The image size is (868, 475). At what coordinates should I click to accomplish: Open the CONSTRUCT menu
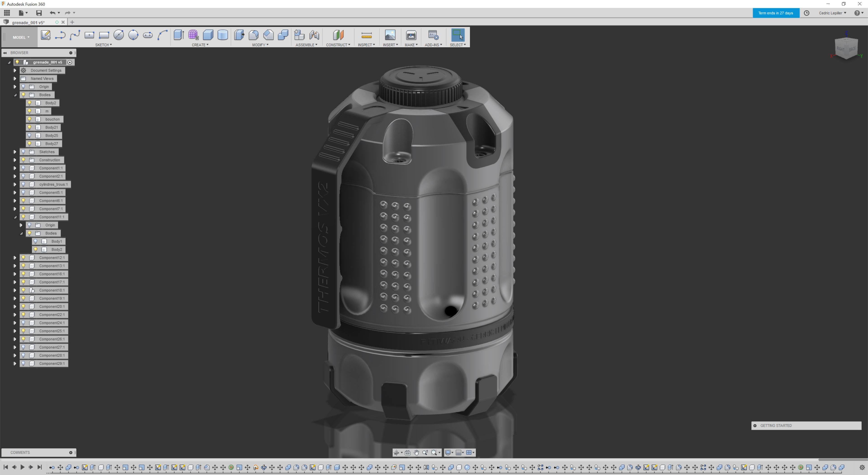click(338, 45)
